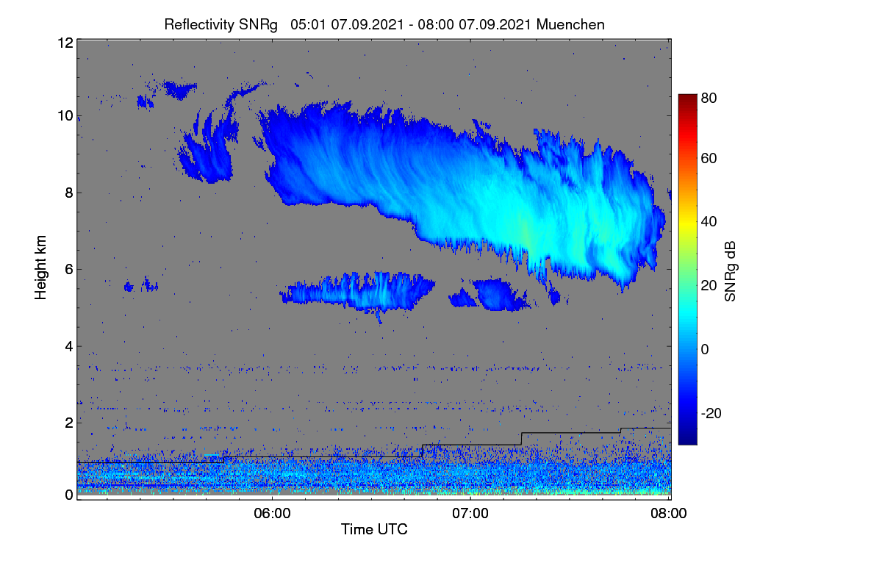Click the yellow band of the colorbar
The image size is (882, 588).
pos(686,224)
